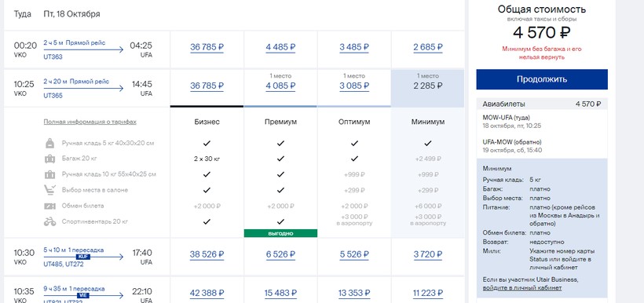Click войдите в личный кабинет link
644x303 pixels.
[x=522, y=288]
